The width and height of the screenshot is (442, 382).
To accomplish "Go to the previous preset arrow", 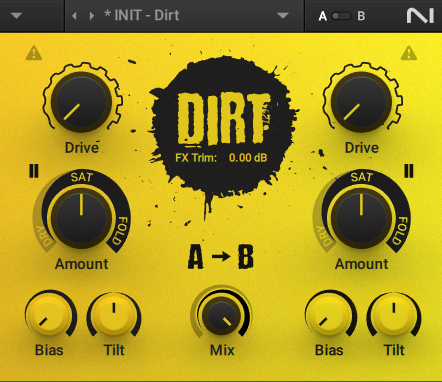I will [x=74, y=16].
